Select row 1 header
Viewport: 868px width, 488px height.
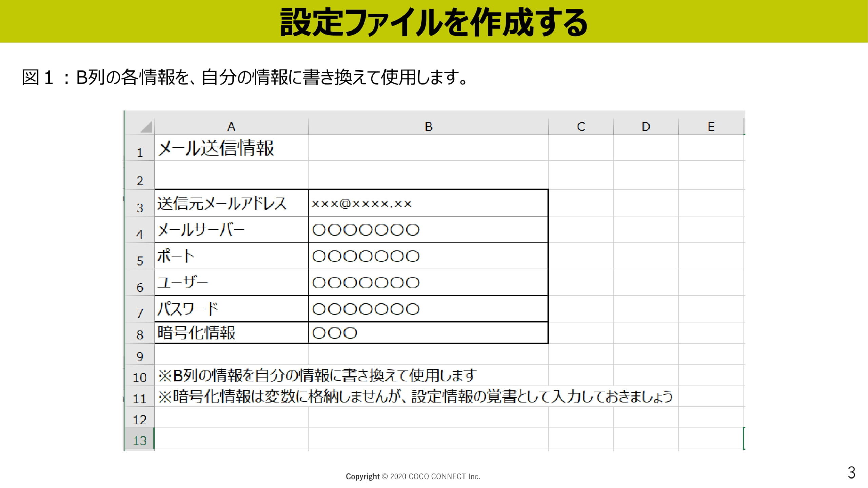coord(140,148)
